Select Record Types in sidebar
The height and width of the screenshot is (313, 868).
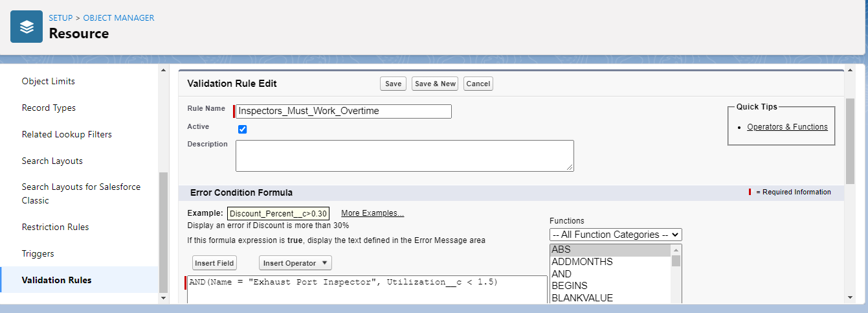[49, 108]
